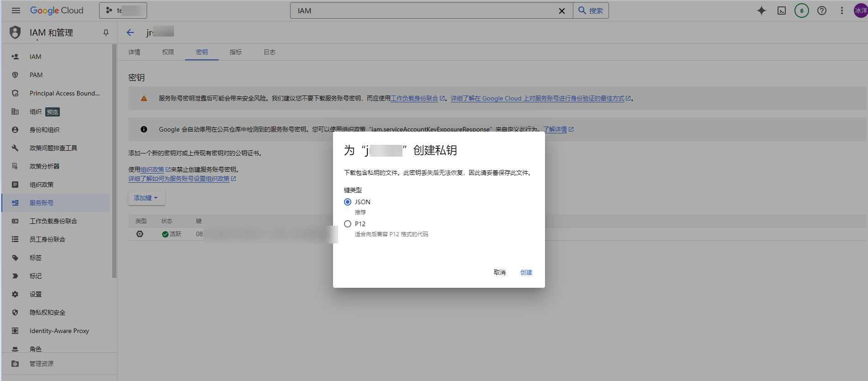
Task: Click the Google Cloud logo
Action: tap(57, 11)
